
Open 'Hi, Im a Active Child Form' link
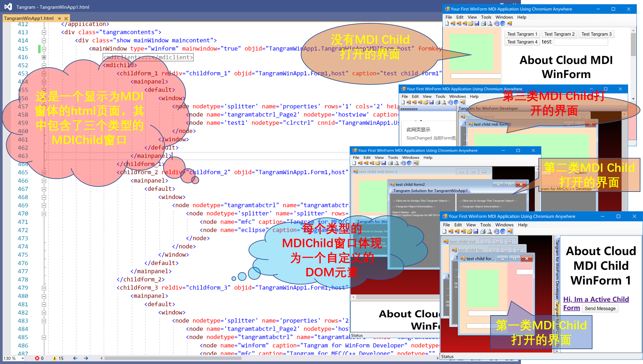coord(596,303)
